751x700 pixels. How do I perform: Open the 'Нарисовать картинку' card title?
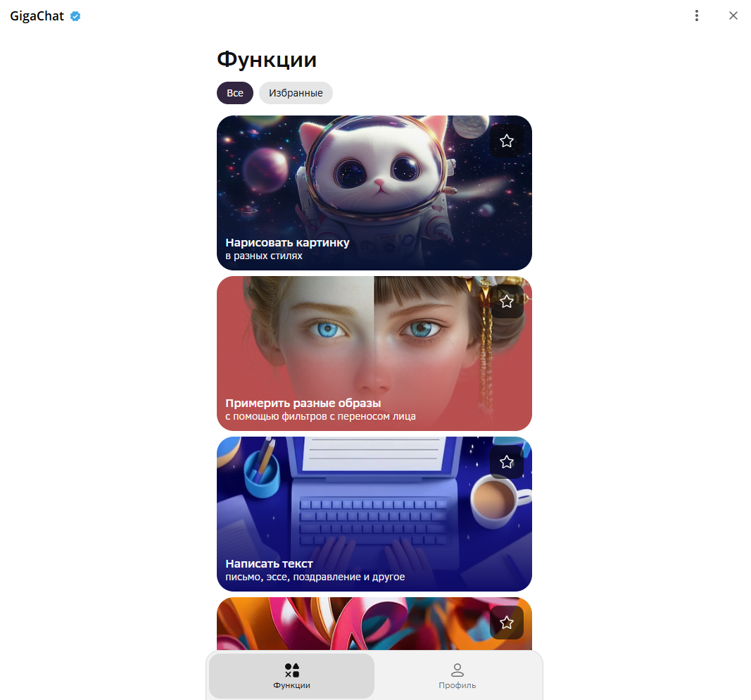pos(287,242)
